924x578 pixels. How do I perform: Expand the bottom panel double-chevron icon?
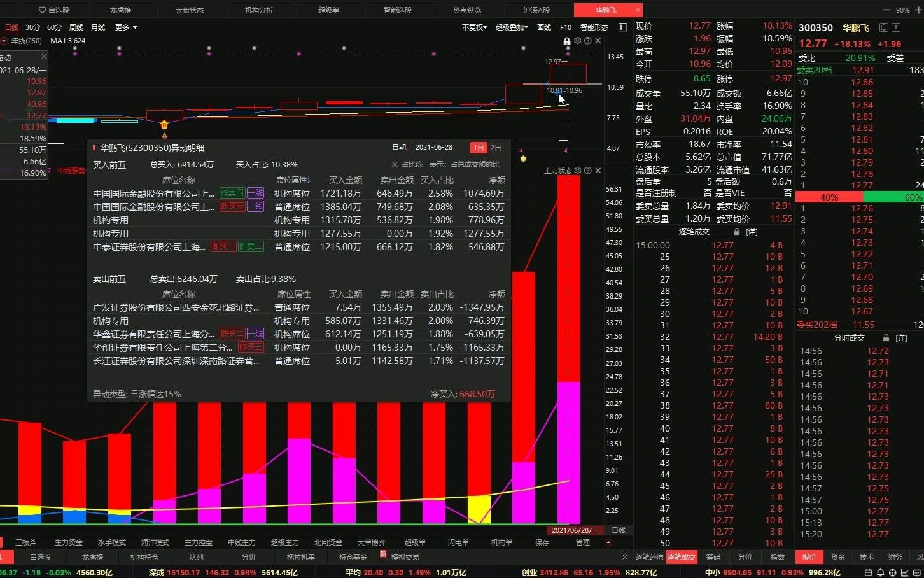pos(624,557)
